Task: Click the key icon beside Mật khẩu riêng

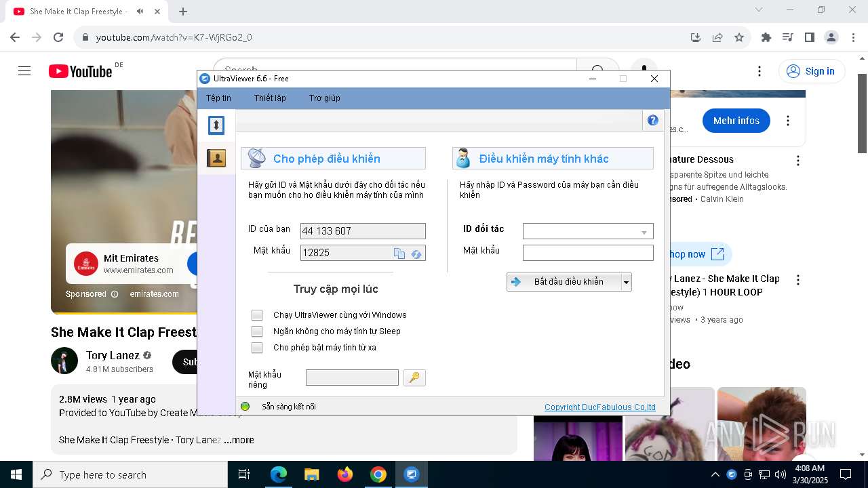Action: coord(414,378)
